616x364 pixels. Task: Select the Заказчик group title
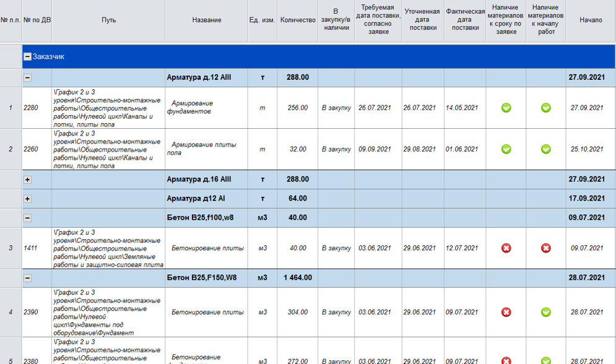tap(48, 56)
